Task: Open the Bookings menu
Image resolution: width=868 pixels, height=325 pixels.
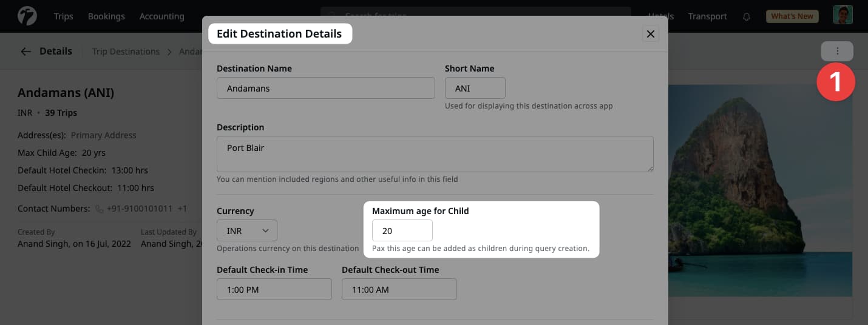Action: click(106, 16)
